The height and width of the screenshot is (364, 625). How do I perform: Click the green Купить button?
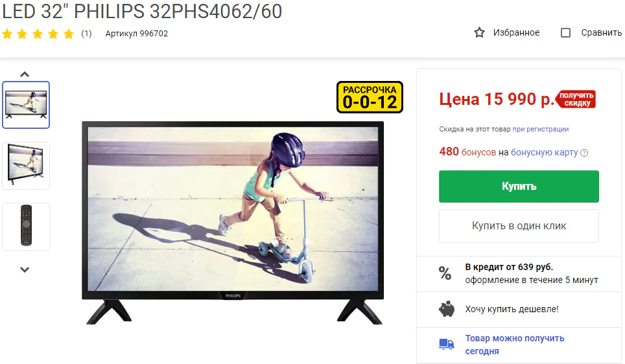coord(519,187)
